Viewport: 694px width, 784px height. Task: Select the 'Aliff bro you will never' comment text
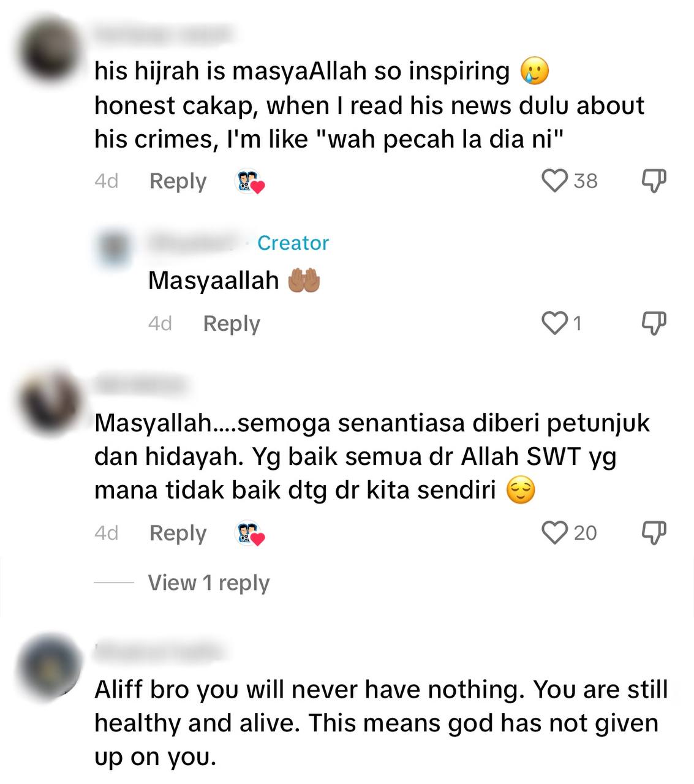pyautogui.click(x=380, y=723)
